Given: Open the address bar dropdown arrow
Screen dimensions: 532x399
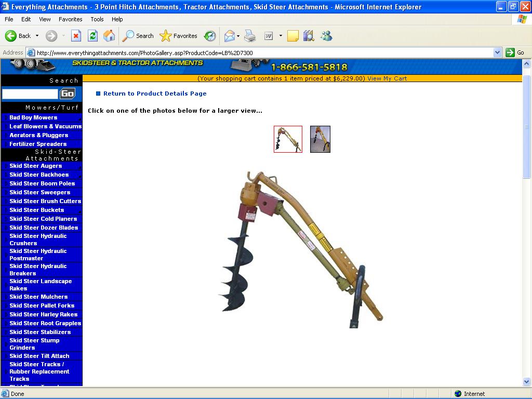Looking at the screenshot, I should (x=497, y=52).
